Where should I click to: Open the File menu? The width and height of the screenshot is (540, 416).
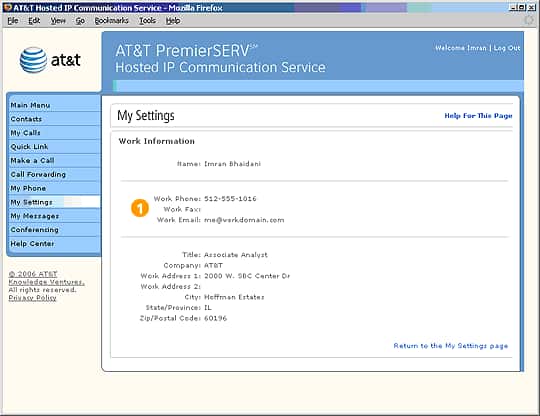coord(13,21)
